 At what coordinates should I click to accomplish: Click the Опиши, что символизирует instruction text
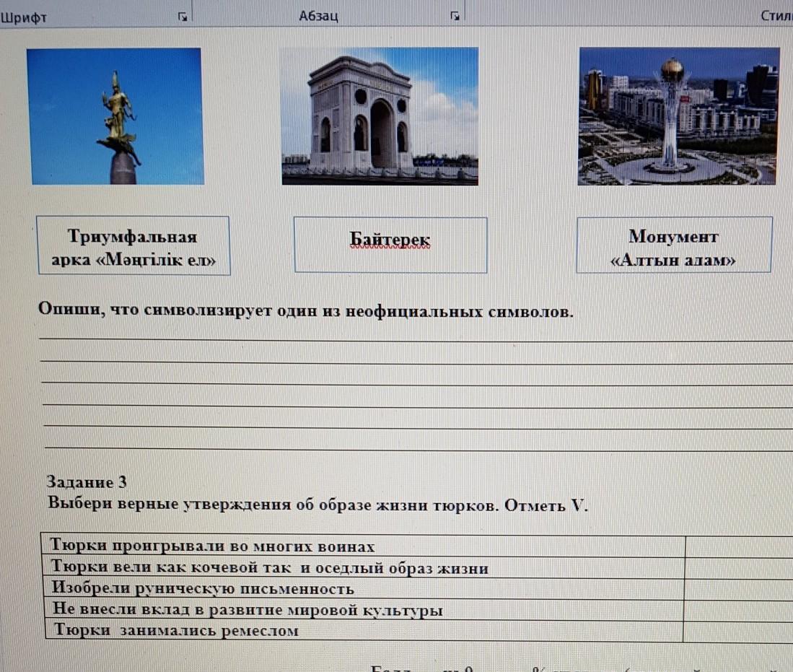click(306, 311)
